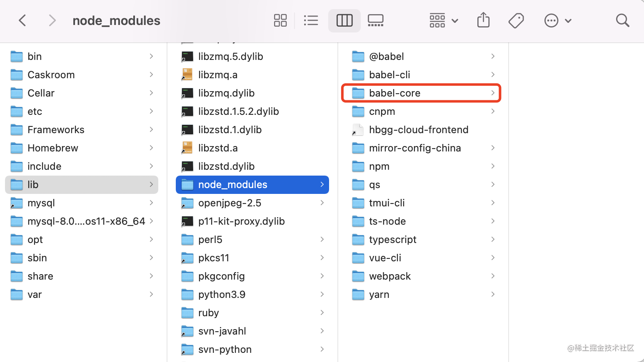Select the mirror-config-china folder
The image size is (644, 362).
point(423,148)
